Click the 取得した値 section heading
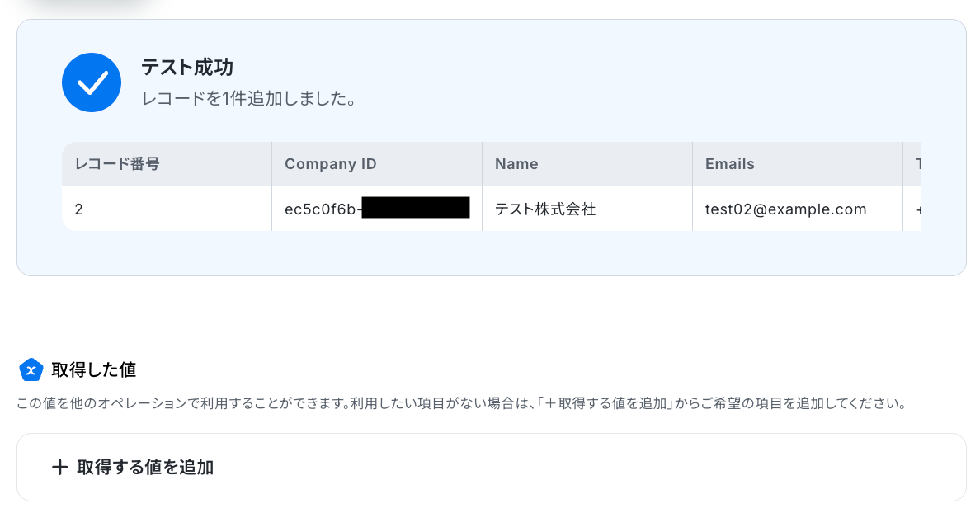 click(94, 370)
